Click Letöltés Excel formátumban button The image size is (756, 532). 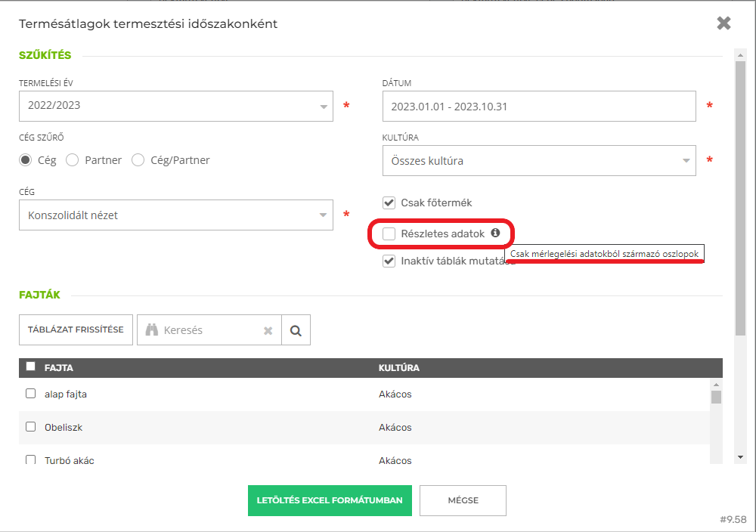point(330,500)
